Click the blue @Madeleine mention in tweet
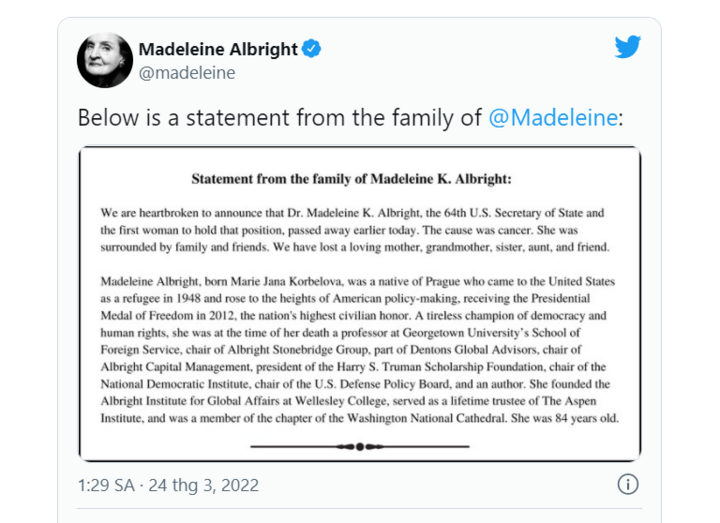Image resolution: width=720 pixels, height=523 pixels. [x=553, y=118]
